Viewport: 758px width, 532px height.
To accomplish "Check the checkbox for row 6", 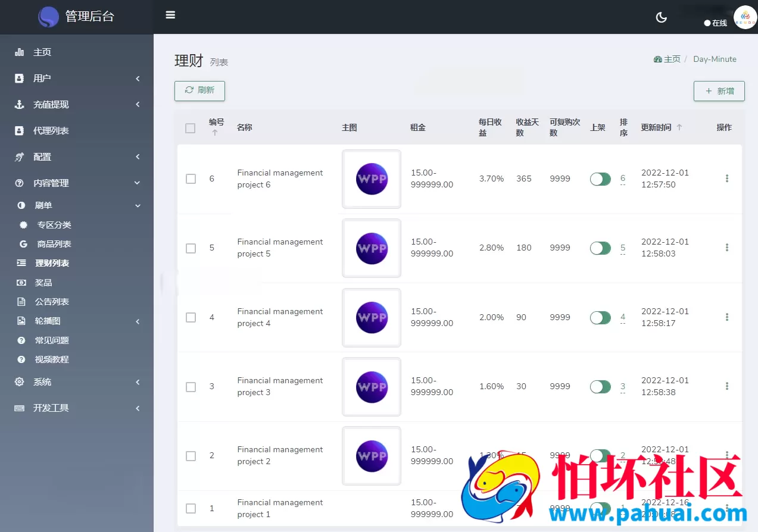I will [191, 179].
